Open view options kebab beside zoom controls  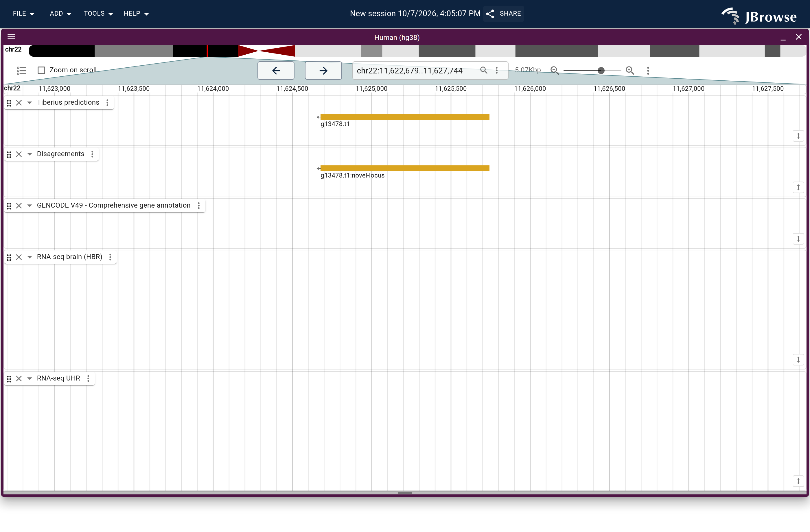click(648, 71)
